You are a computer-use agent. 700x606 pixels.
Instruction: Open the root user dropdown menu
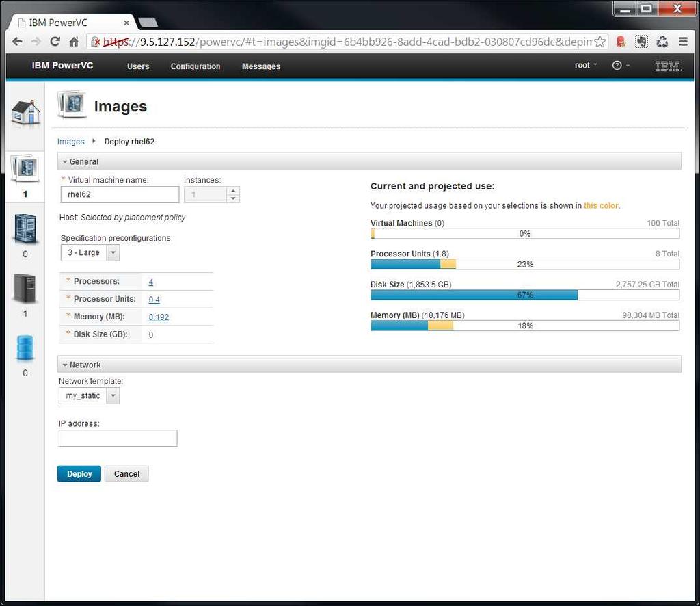coord(585,65)
